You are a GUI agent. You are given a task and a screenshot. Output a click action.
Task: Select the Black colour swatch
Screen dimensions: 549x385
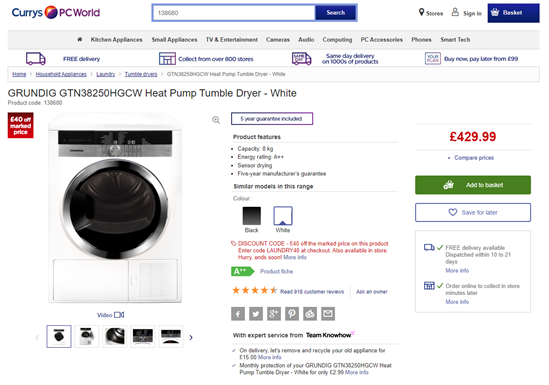252,216
